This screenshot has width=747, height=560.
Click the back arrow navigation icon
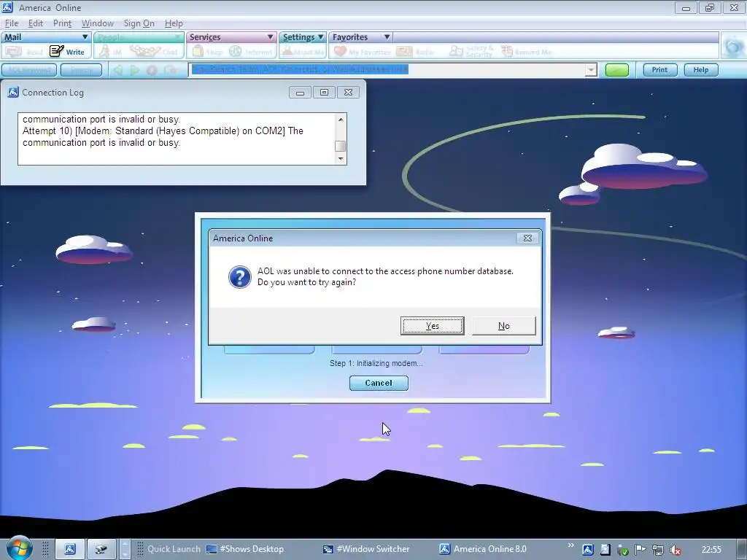click(x=117, y=70)
